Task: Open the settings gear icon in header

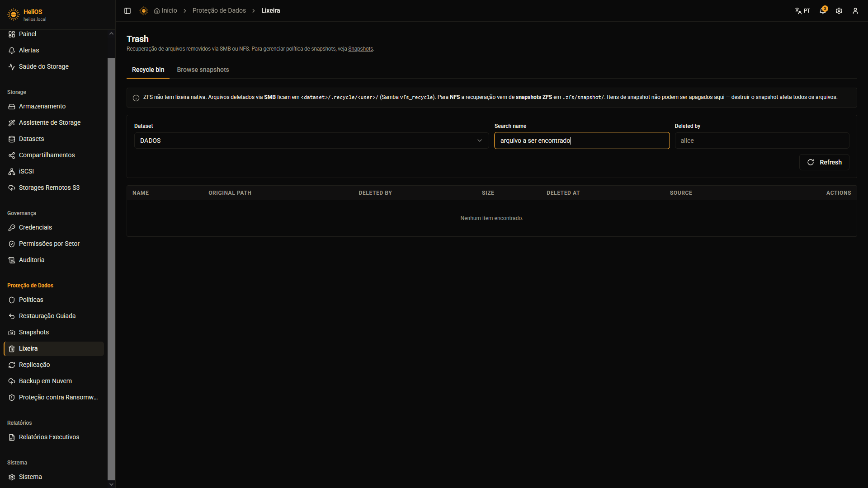Action: pos(839,11)
